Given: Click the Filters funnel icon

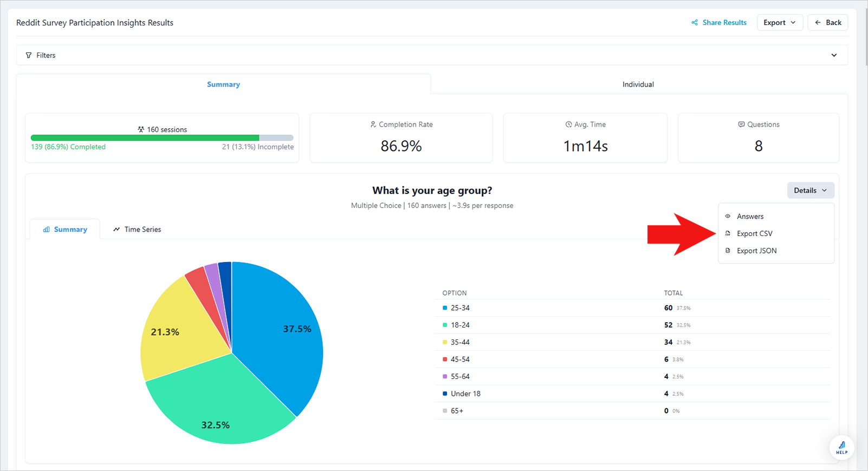Looking at the screenshot, I should pos(29,55).
